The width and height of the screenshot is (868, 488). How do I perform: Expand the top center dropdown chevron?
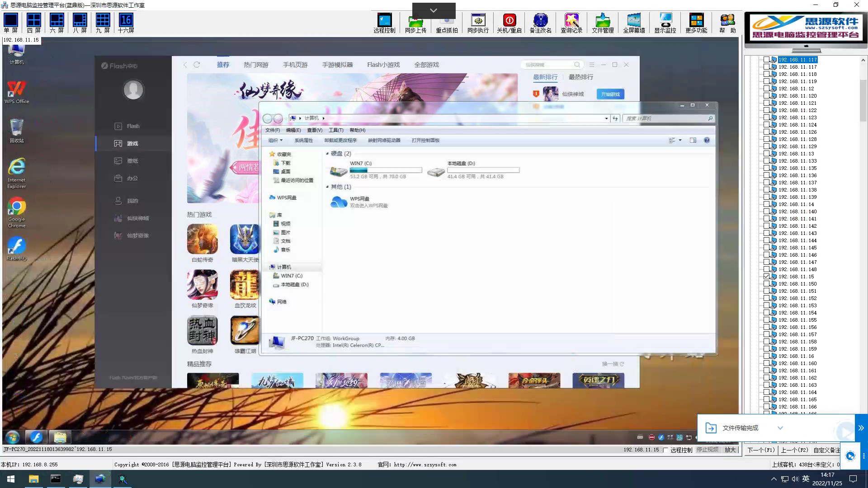[434, 10]
